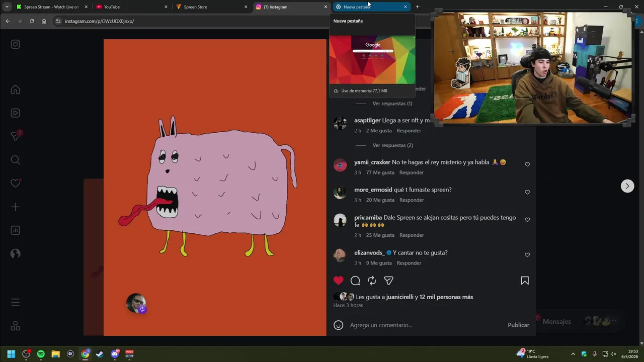Open direct messages icon with badge

point(16,136)
